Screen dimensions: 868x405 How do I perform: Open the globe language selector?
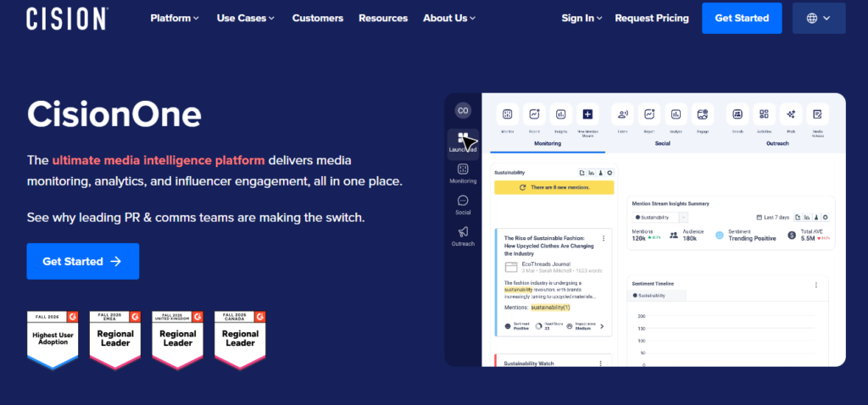[819, 19]
